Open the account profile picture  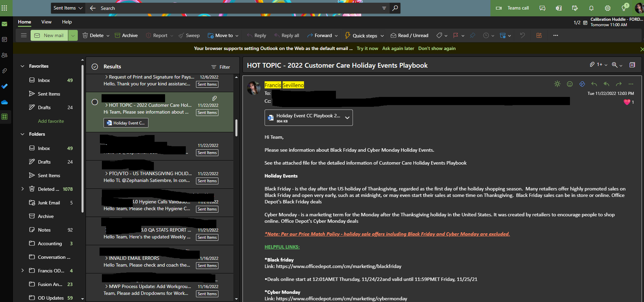(x=639, y=8)
